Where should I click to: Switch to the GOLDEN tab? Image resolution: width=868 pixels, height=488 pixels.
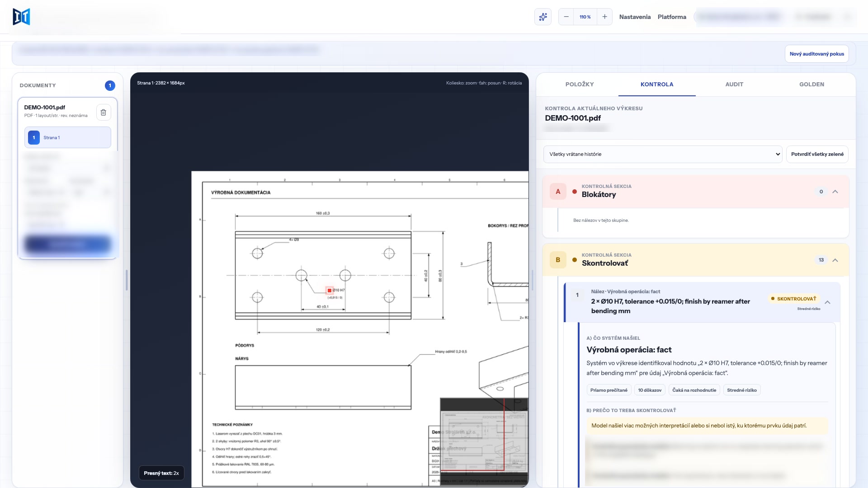coord(811,84)
